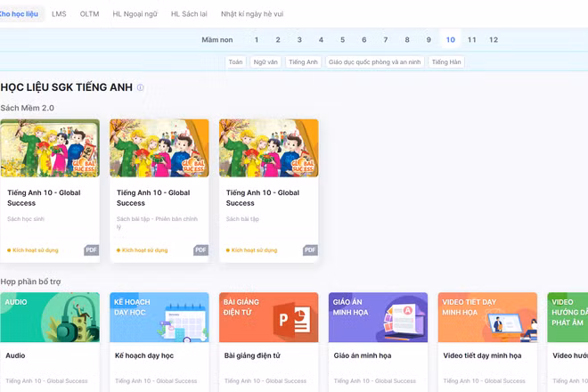Viewport: 588px width, 392px height.
Task: Open the HL Sách lai tab
Action: 189,14
